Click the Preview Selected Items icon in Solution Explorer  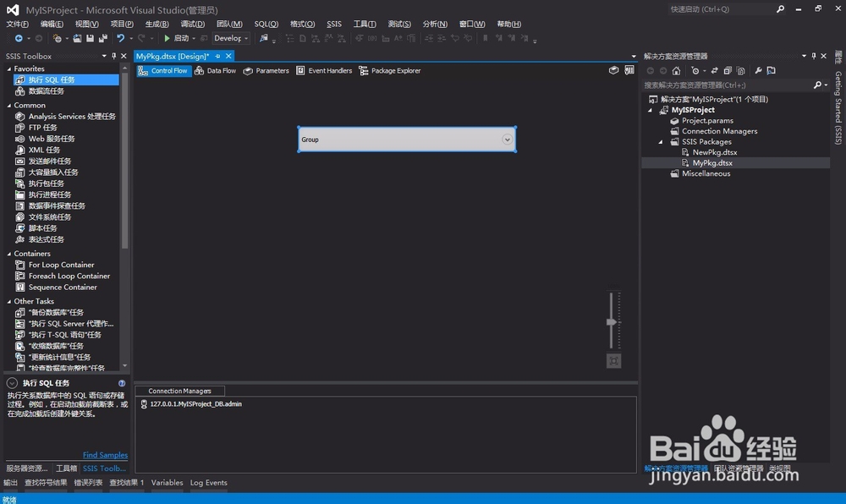point(771,71)
